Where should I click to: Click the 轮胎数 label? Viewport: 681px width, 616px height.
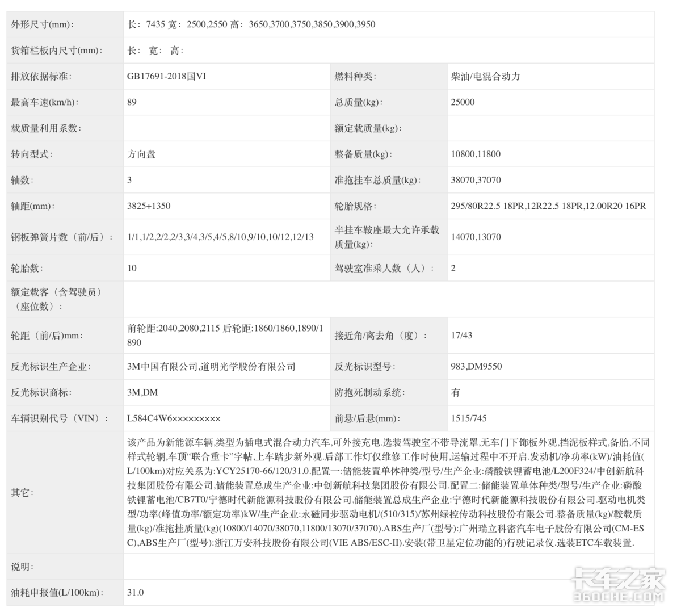(x=27, y=268)
